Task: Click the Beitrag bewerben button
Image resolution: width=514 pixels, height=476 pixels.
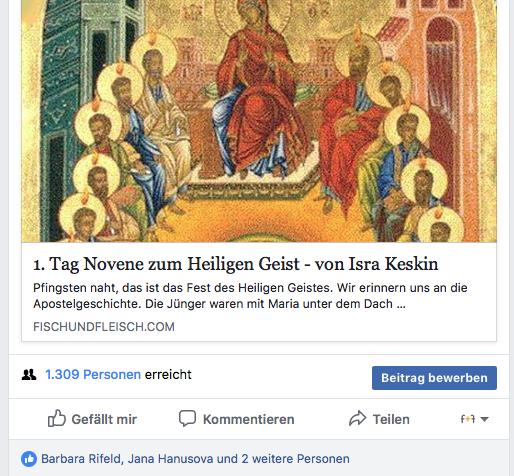Action: pos(434,378)
